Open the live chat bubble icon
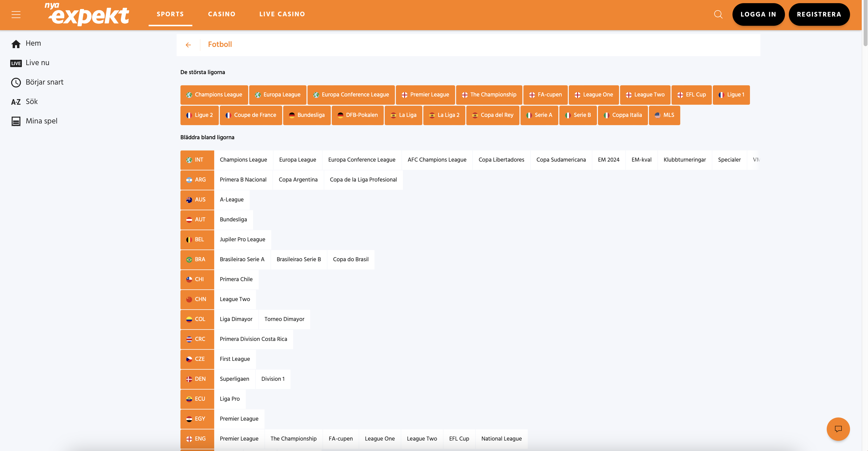This screenshot has width=868, height=451. point(838,429)
